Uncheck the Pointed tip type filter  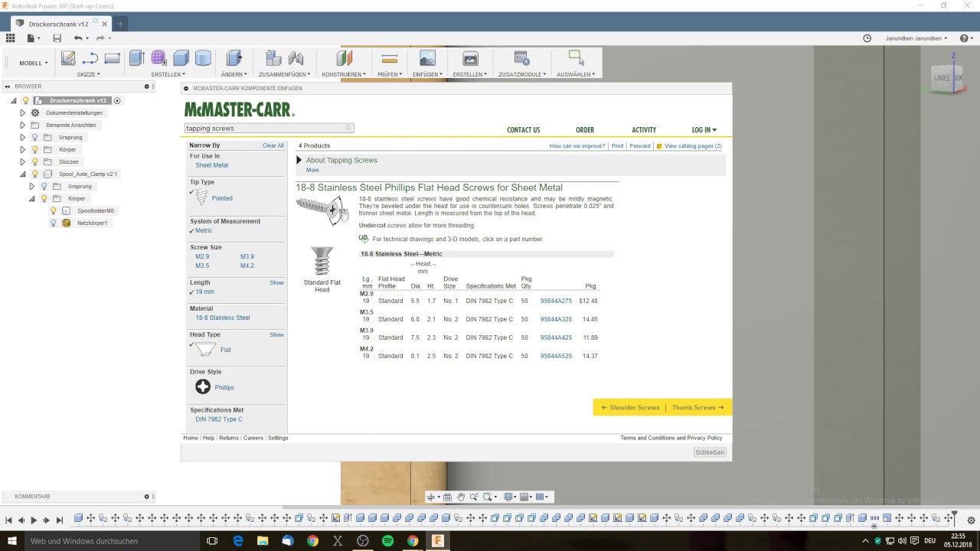[x=192, y=192]
